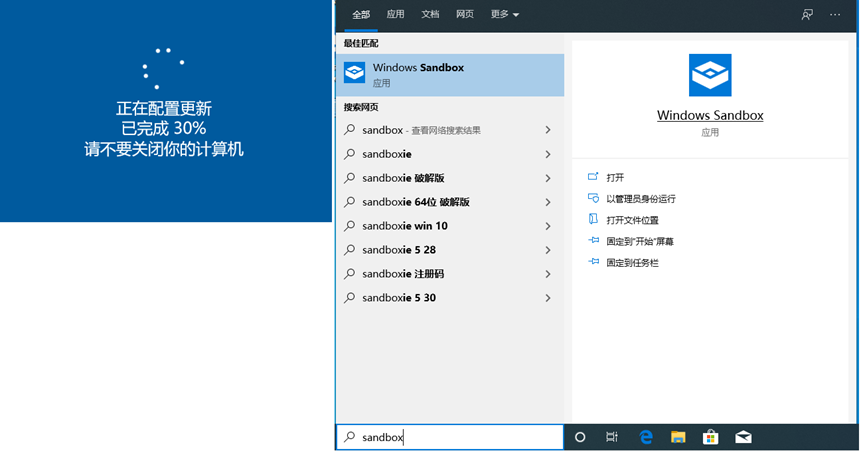Select the 'sandboxie' suggestion text
863x459 pixels.
[x=386, y=154]
